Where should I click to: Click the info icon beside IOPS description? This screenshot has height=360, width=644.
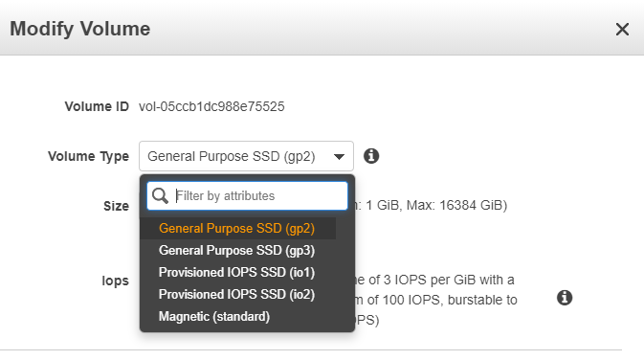click(x=565, y=298)
